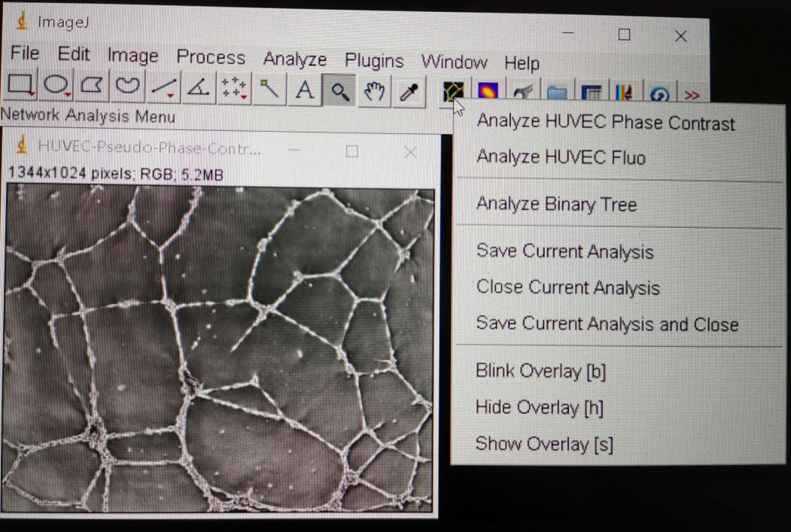Choose Analyze HUVEC Phase Contrast
Image resolution: width=791 pixels, height=532 pixels.
[x=605, y=123]
